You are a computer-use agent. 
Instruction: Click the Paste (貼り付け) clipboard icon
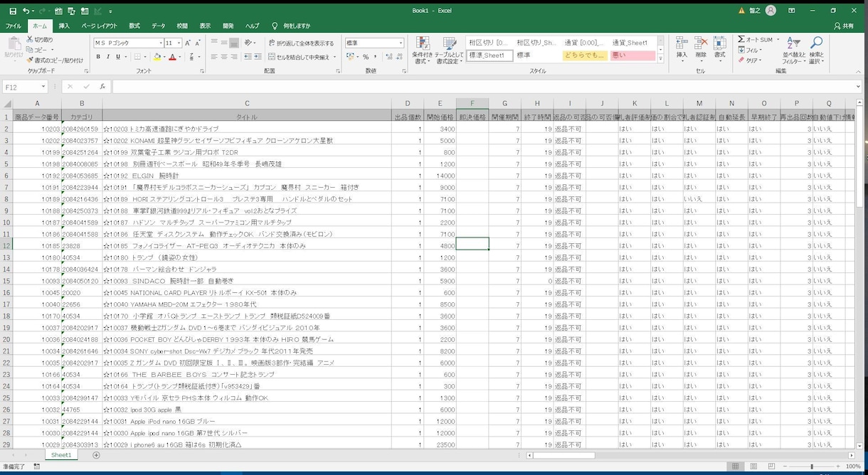[x=14, y=47]
